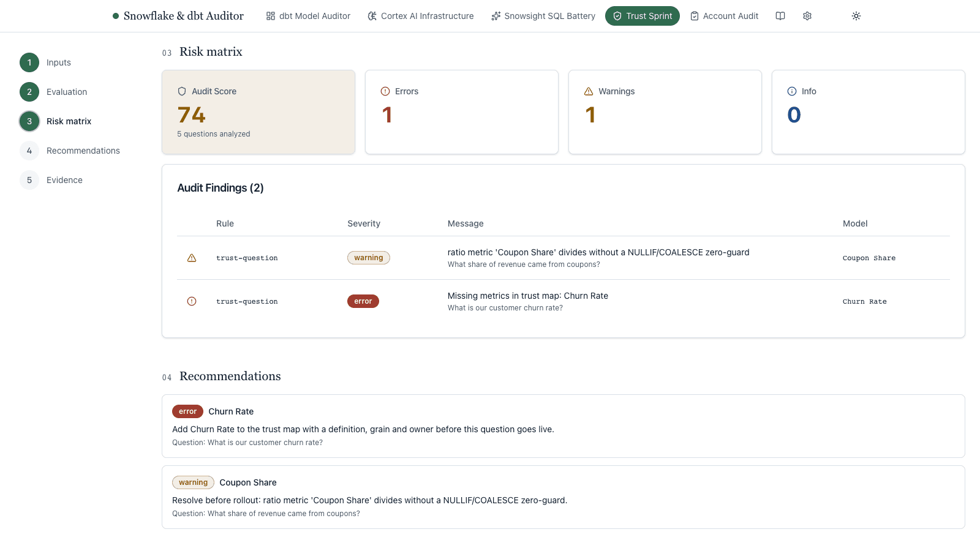Click the warning badge in Coupon Share recommendation

194,482
